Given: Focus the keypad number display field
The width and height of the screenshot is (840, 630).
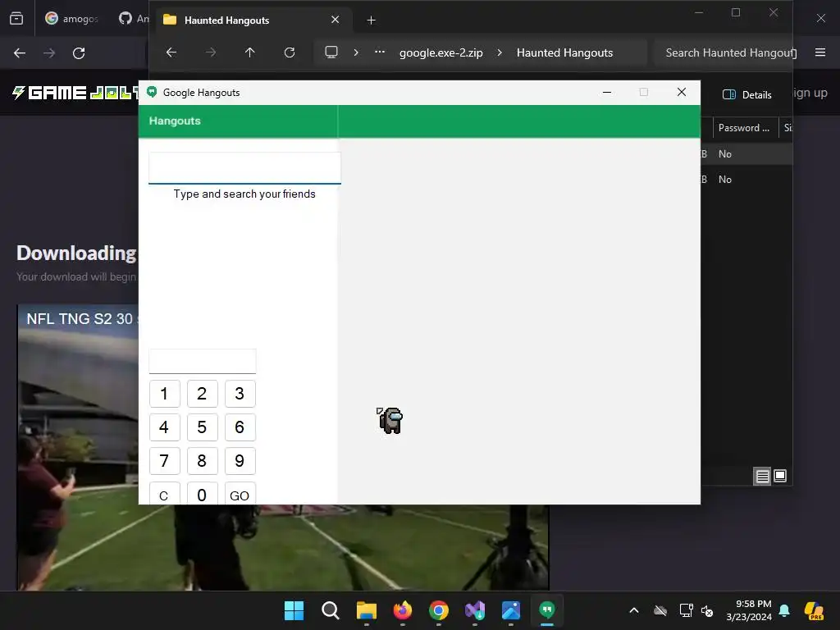Looking at the screenshot, I should point(203,361).
